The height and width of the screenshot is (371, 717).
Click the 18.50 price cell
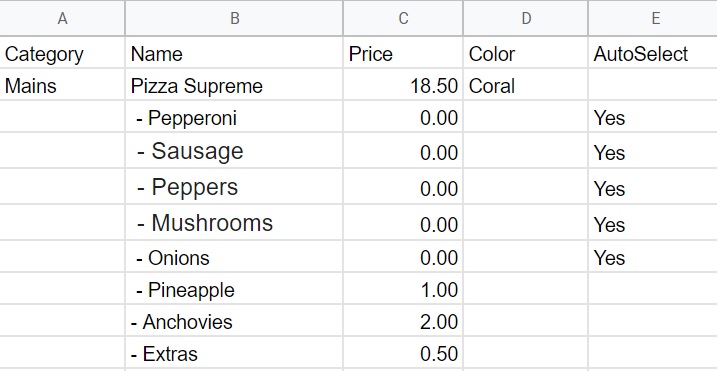[x=403, y=85]
